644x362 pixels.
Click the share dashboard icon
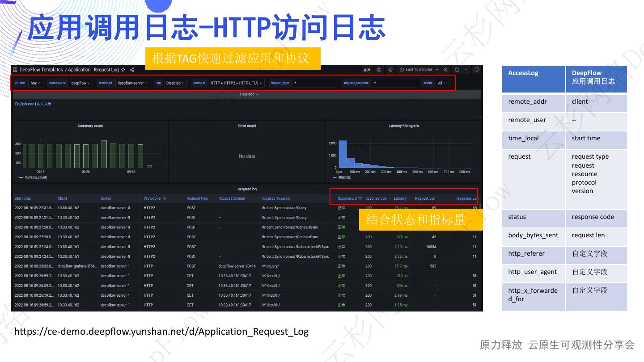[132, 70]
